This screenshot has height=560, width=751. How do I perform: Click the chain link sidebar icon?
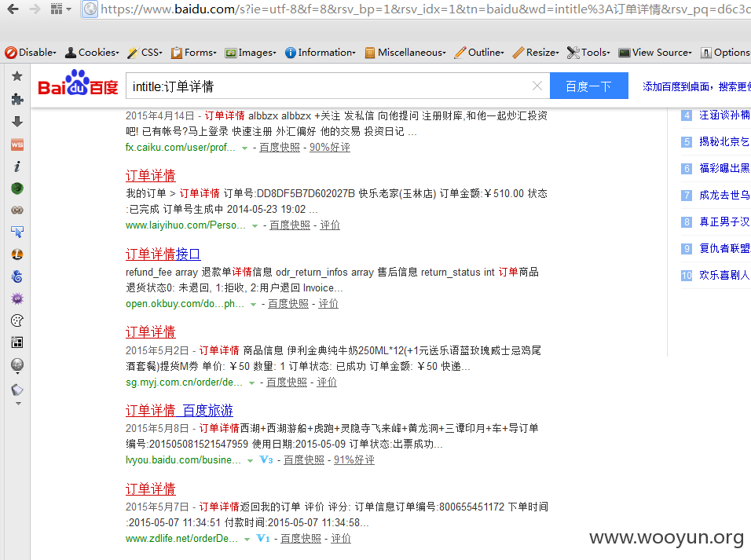tap(17, 210)
